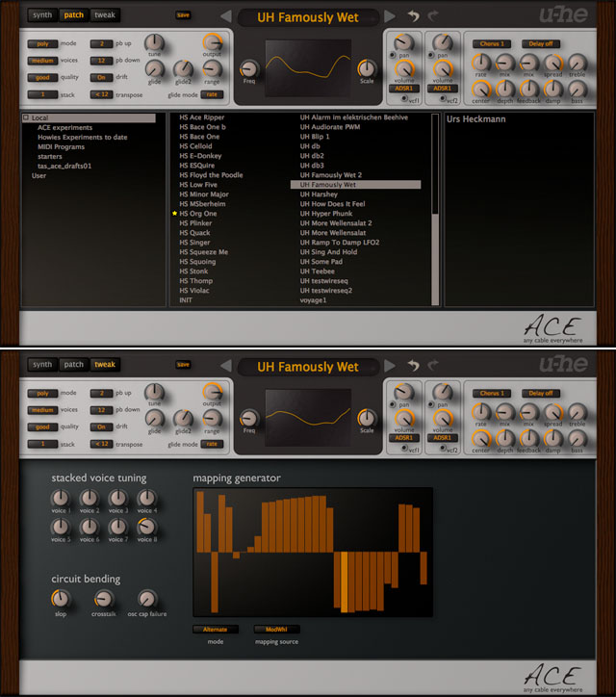
Task: Click the patch tab in patch view
Action: pos(74,14)
